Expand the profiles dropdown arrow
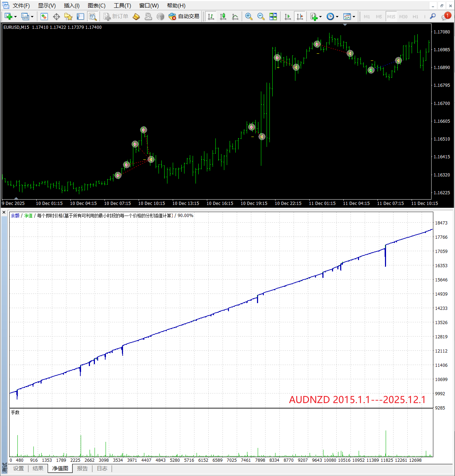455x476 pixels. coord(32,17)
